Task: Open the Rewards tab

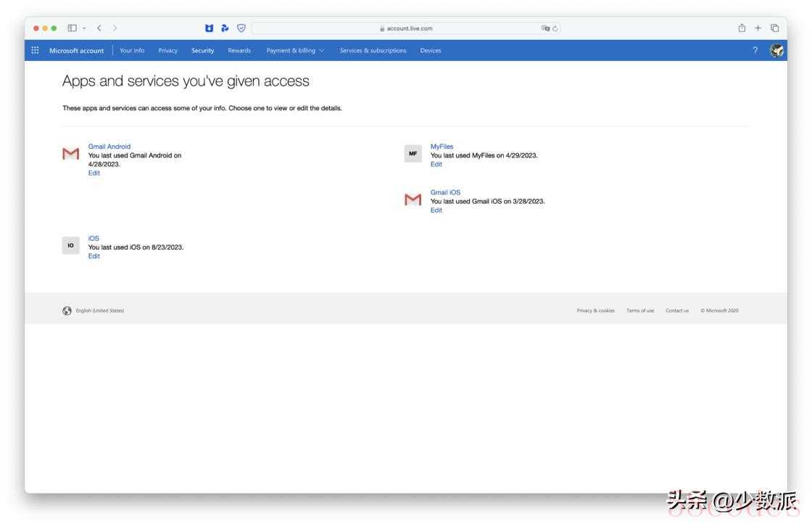Action: [x=239, y=50]
